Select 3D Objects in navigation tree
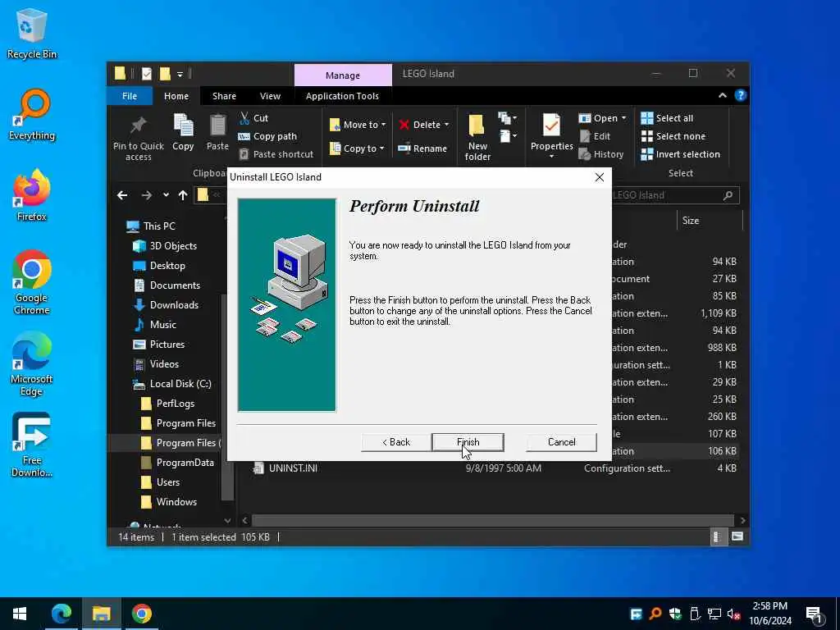This screenshot has height=630, width=840. (164, 246)
